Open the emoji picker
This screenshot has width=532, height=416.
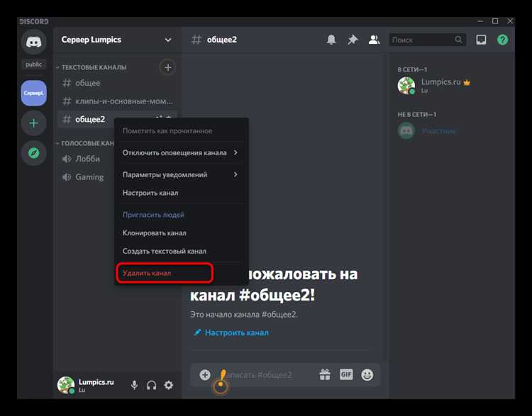coord(367,375)
